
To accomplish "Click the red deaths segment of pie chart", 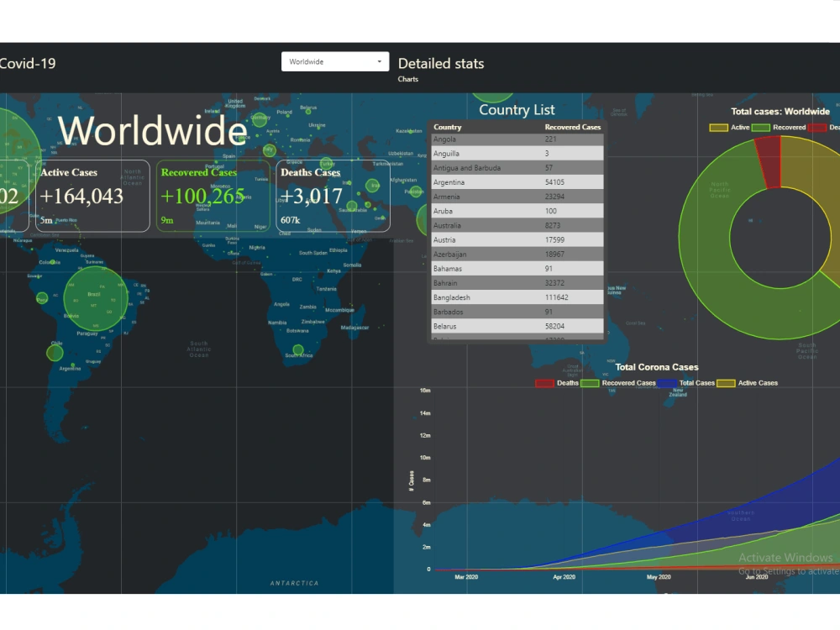I will 769,162.
